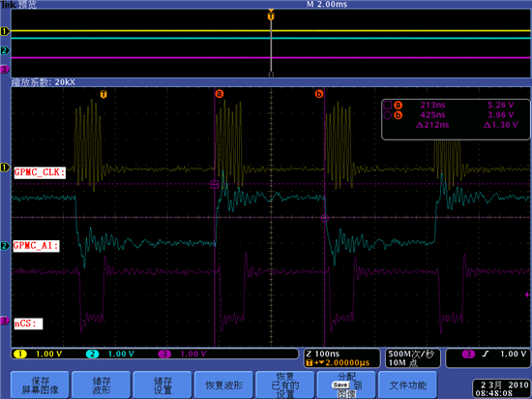Viewport: 532px width, 399px height.
Task: Select the 恢复波形 button
Action: [x=224, y=385]
